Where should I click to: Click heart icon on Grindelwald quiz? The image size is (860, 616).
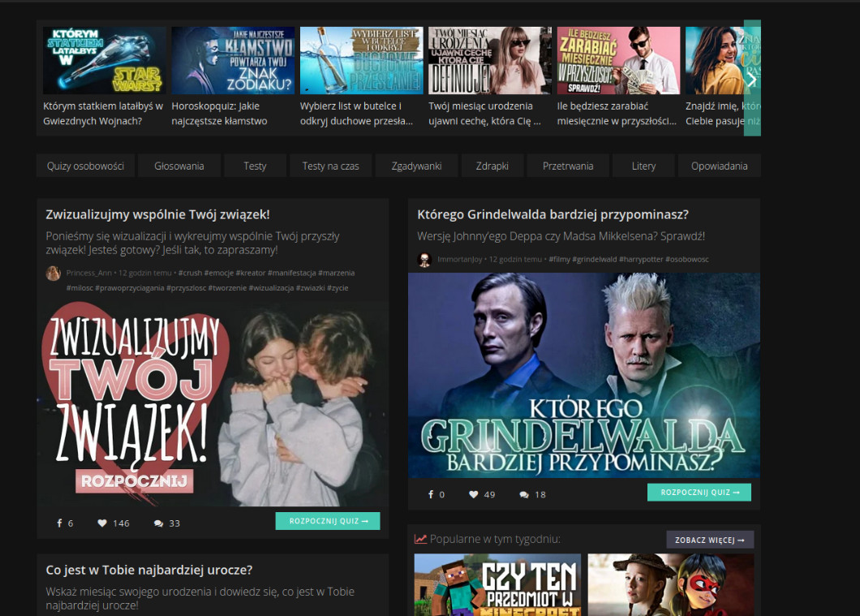coord(473,494)
